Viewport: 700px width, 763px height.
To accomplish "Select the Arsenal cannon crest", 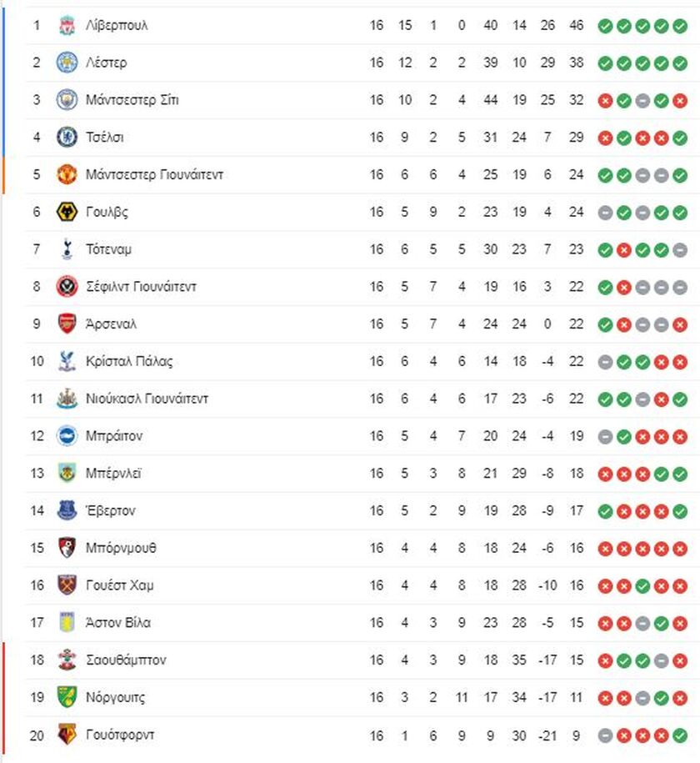I will click(x=67, y=324).
